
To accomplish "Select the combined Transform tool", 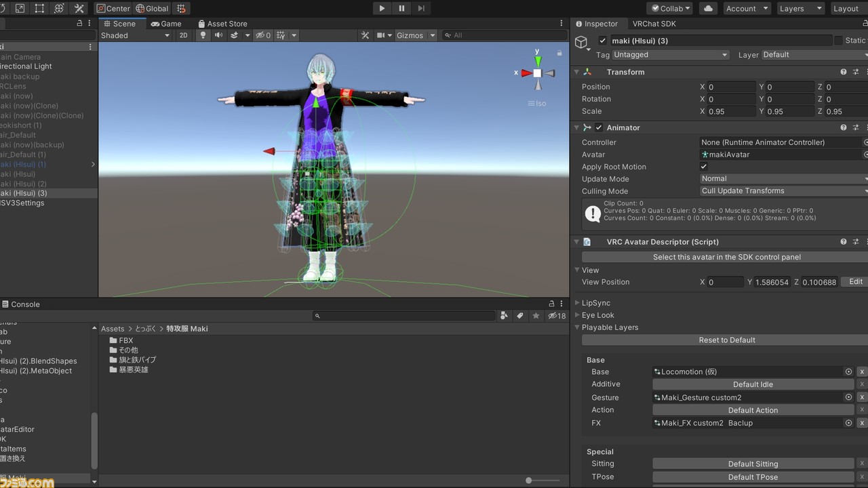I will tap(59, 8).
